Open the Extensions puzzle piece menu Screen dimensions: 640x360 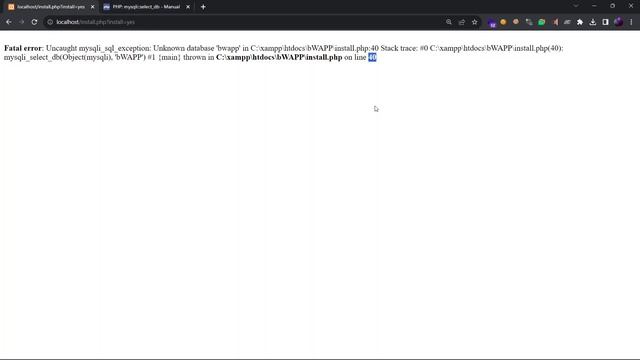tap(580, 22)
